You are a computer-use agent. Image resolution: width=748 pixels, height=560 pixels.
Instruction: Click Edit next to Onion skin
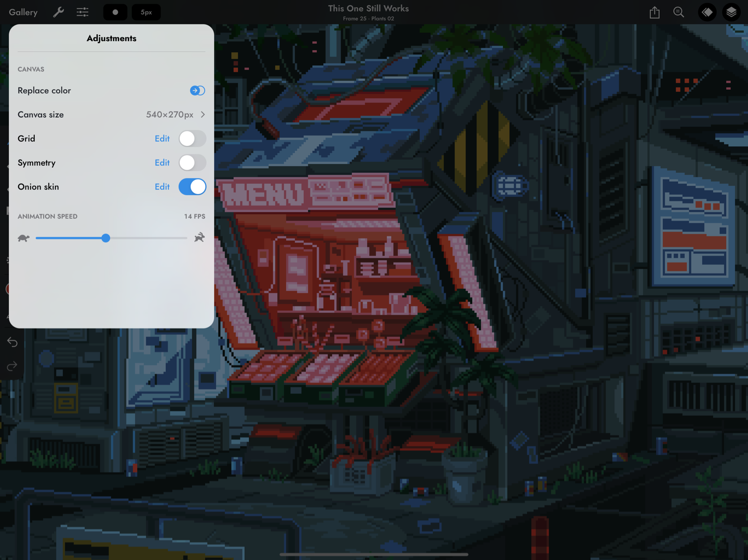[x=162, y=187]
